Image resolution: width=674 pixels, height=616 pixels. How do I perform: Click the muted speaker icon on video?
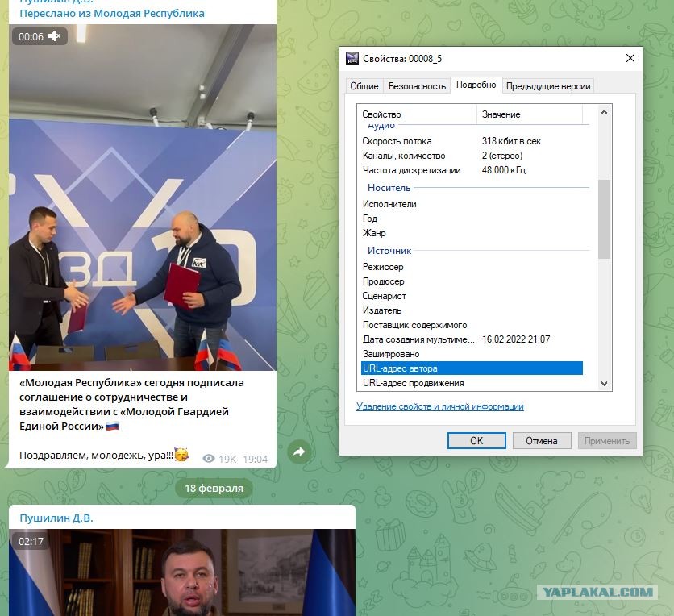[55, 36]
